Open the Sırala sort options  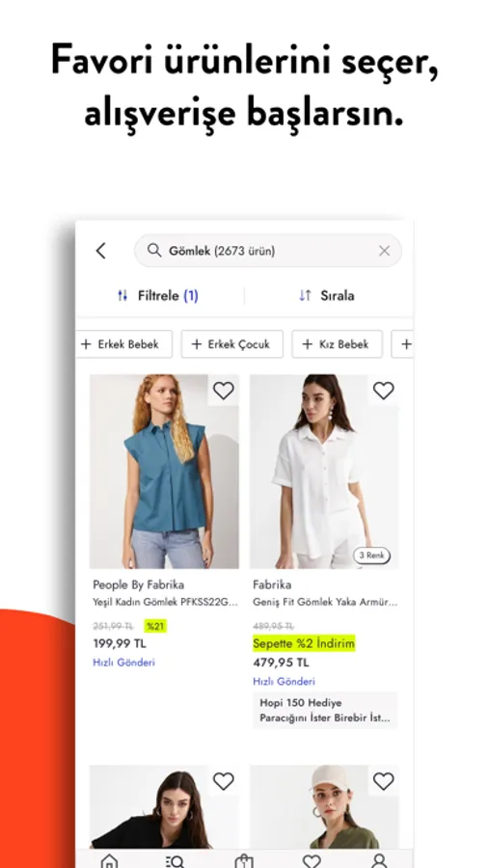pyautogui.click(x=327, y=296)
